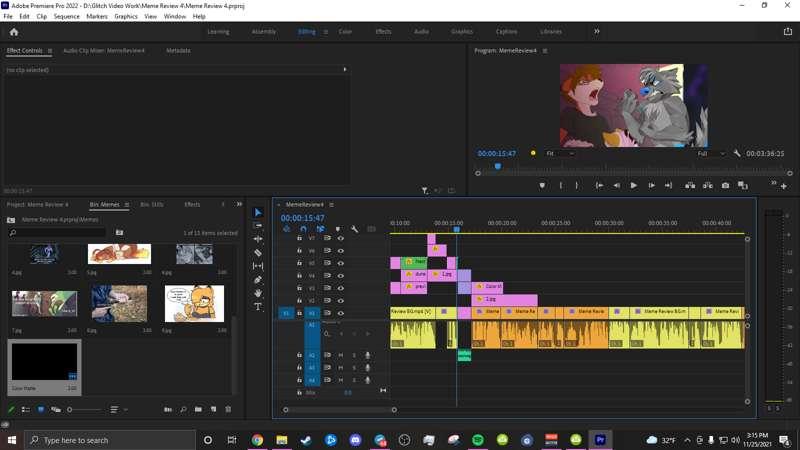Click the Extract button in Program Monitor
Viewport: 800px width, 450px height.
(x=708, y=186)
